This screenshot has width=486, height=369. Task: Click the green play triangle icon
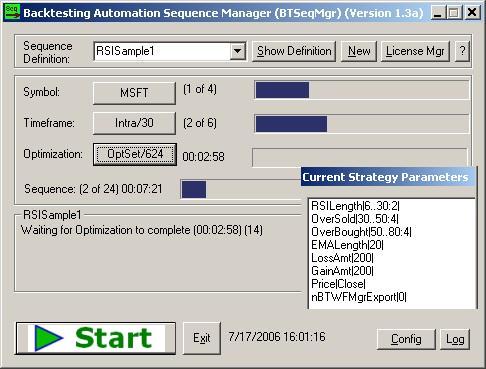pos(49,338)
